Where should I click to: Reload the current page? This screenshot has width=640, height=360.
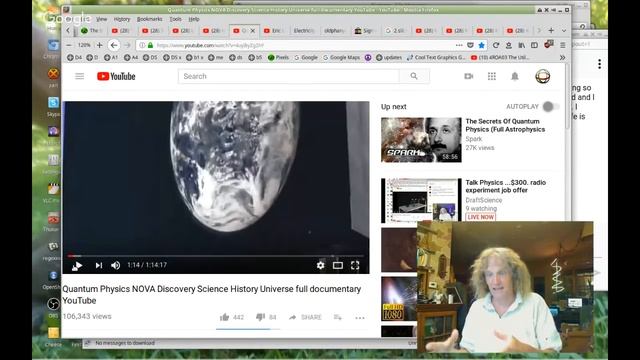(x=496, y=45)
